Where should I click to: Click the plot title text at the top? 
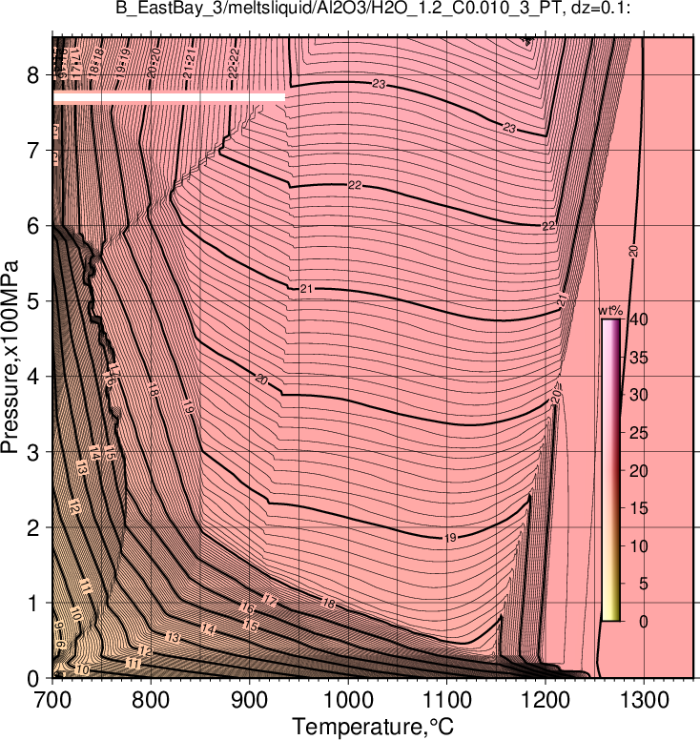point(373,8)
